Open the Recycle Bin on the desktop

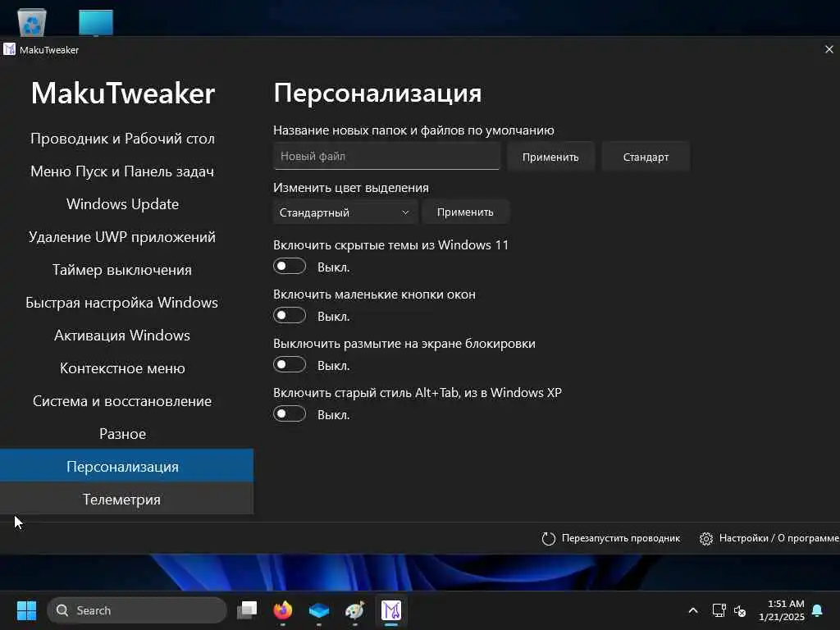(32, 22)
